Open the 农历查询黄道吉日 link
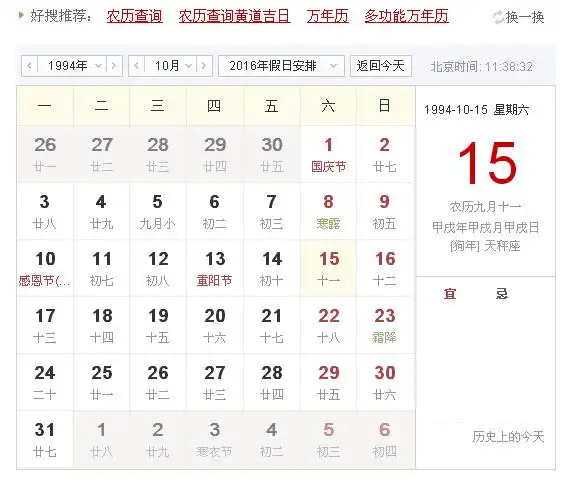The height and width of the screenshot is (483, 577). pyautogui.click(x=235, y=16)
